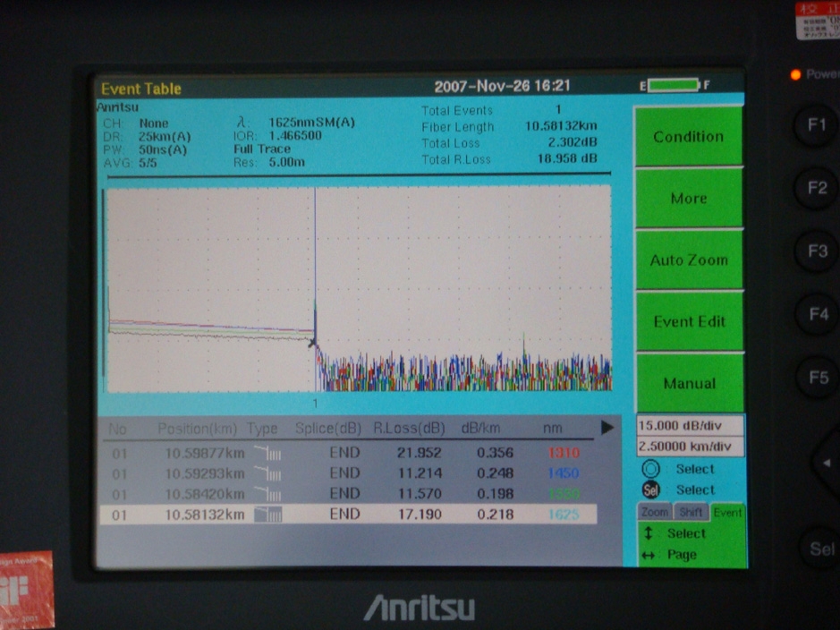The image size is (840, 630).
Task: Click the END type icon in 1450 row
Action: point(267,473)
